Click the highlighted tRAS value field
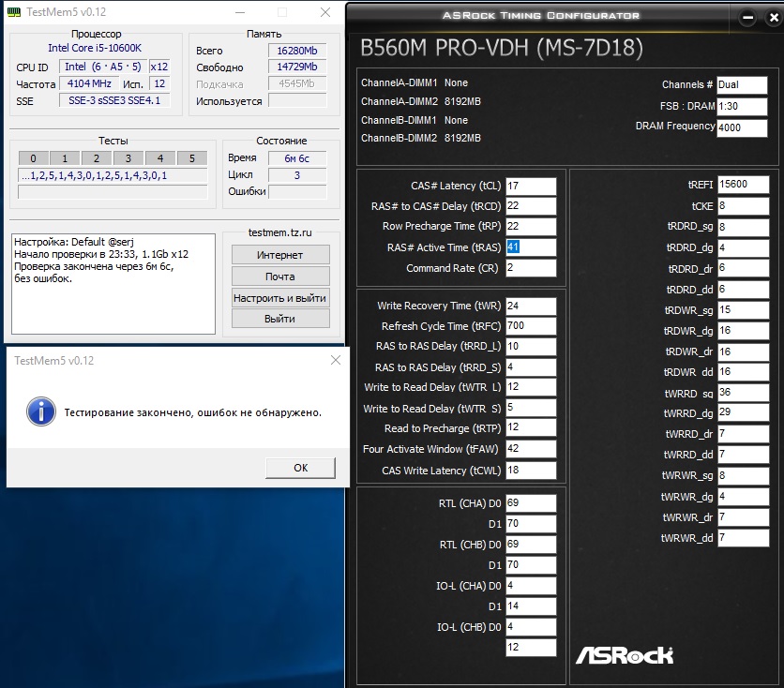The height and width of the screenshot is (688, 784). pyautogui.click(x=531, y=247)
